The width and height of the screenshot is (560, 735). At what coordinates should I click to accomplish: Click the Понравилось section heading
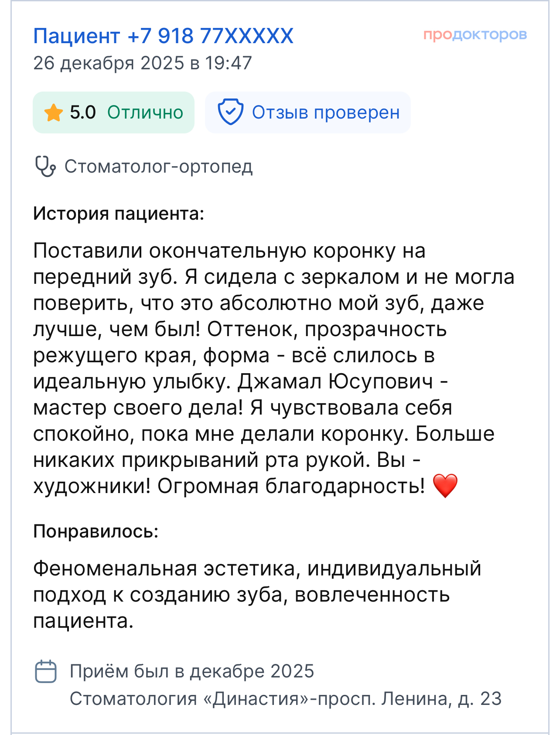96,531
